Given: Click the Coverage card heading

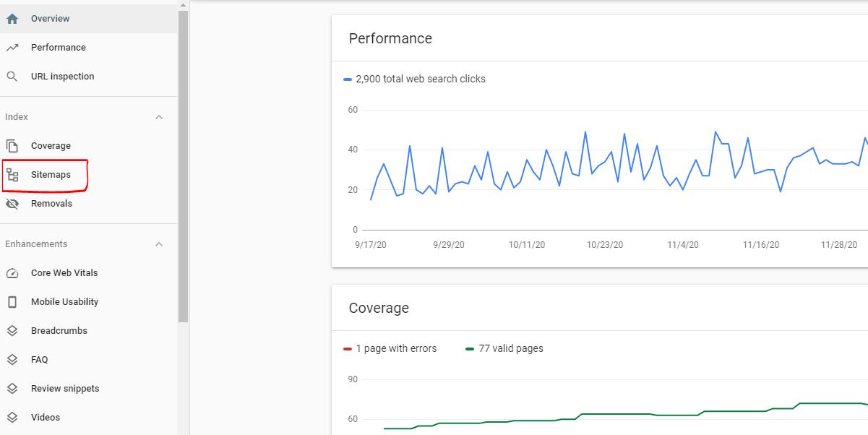Looking at the screenshot, I should coord(379,308).
